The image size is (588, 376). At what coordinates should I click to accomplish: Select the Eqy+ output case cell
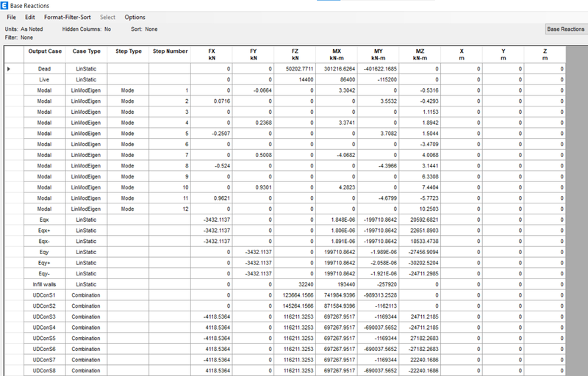point(45,263)
